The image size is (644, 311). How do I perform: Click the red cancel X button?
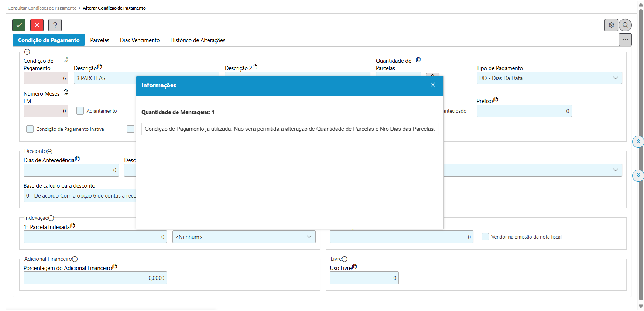click(x=37, y=25)
